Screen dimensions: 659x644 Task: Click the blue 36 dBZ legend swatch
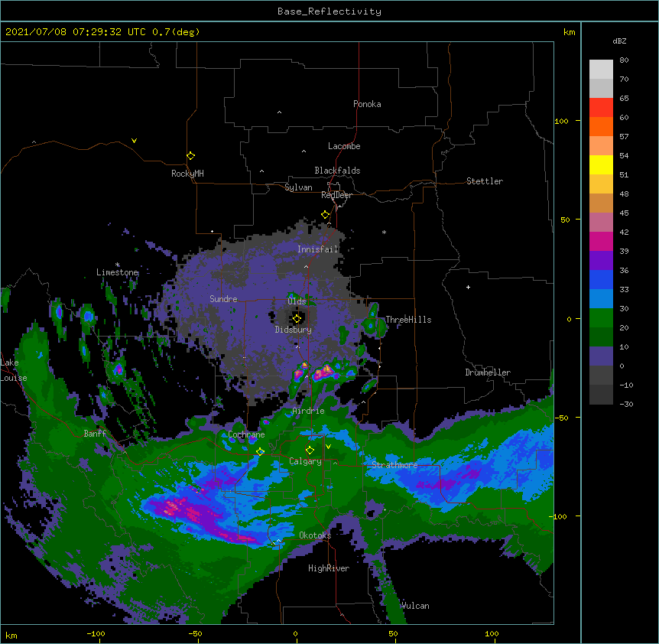[x=601, y=279]
